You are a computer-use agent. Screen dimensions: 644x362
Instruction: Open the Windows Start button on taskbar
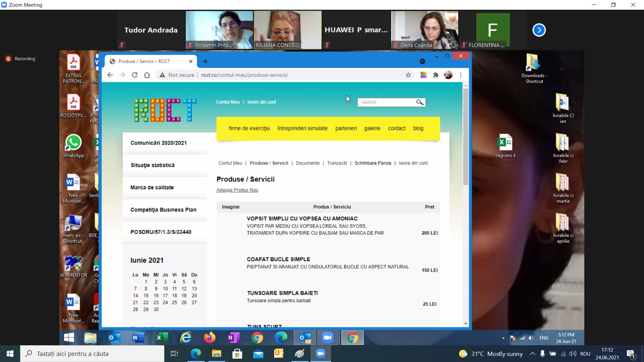10,354
